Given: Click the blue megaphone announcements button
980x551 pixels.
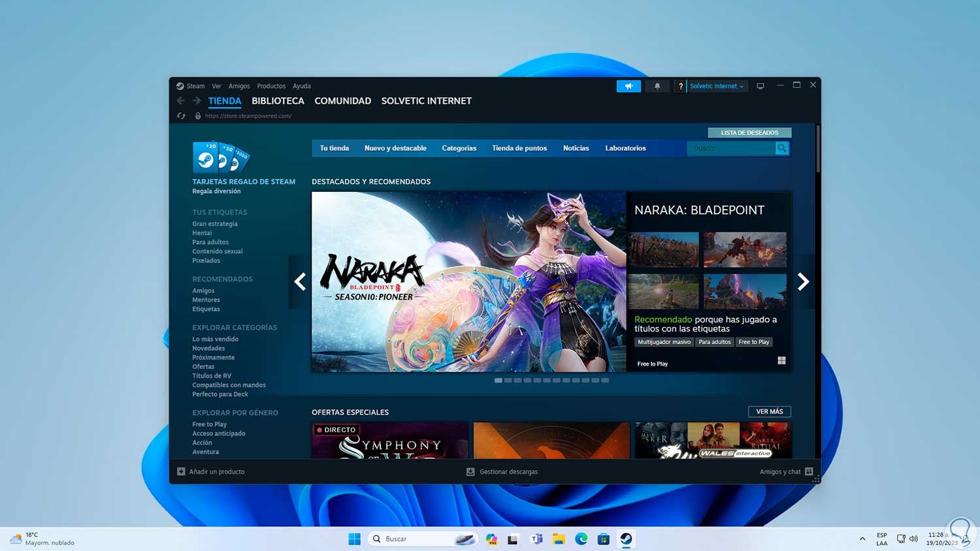Looking at the screenshot, I should click(x=629, y=86).
